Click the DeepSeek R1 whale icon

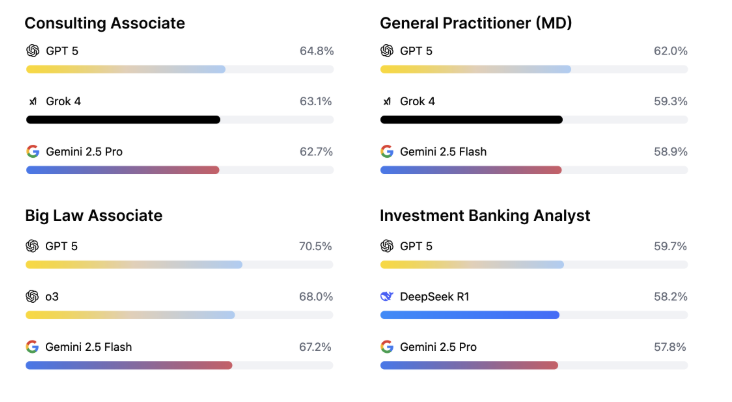point(387,296)
